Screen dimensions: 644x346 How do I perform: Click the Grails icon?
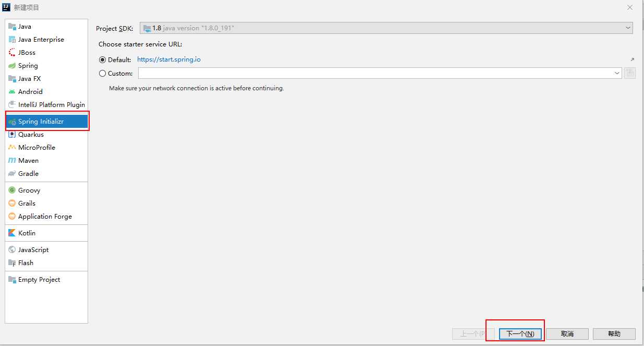pos(13,204)
